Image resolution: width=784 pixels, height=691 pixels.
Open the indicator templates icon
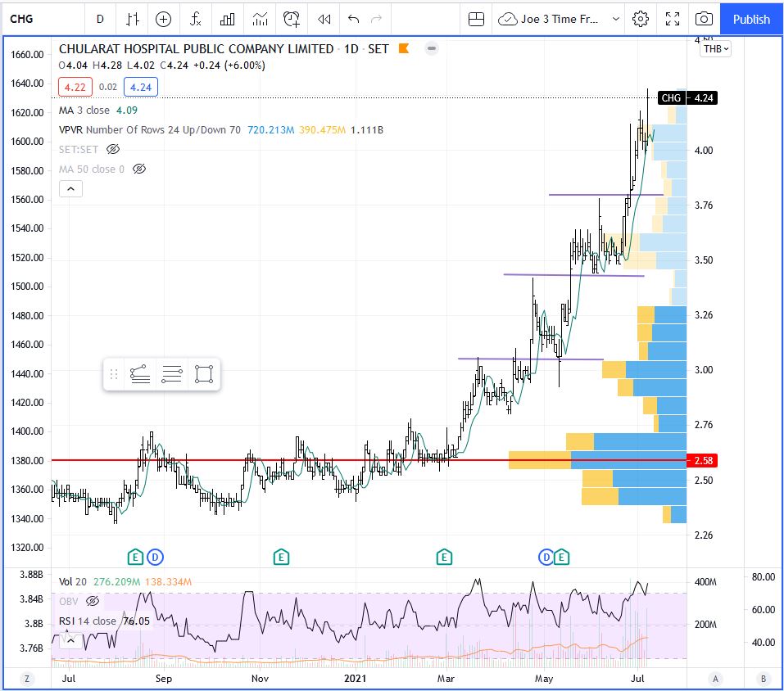coord(260,19)
